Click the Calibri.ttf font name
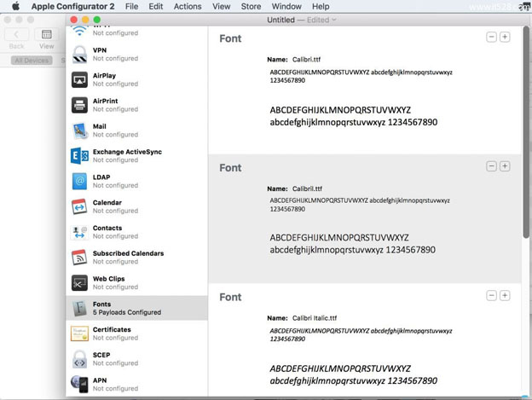Viewport: 532px width, 400px height. click(306, 60)
